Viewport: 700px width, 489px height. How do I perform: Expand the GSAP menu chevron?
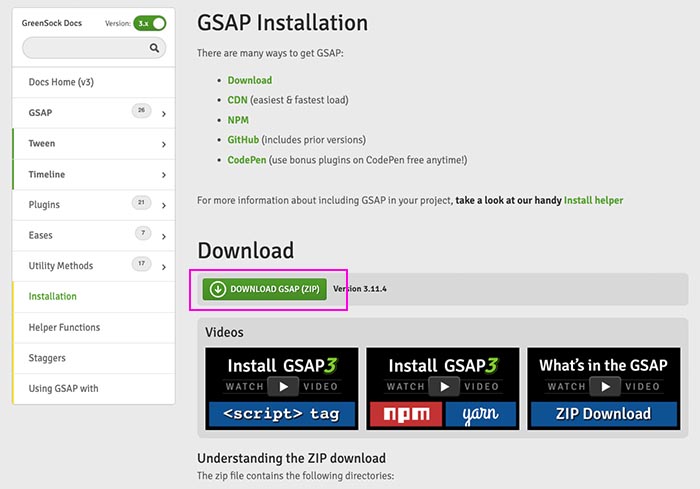coord(163,114)
